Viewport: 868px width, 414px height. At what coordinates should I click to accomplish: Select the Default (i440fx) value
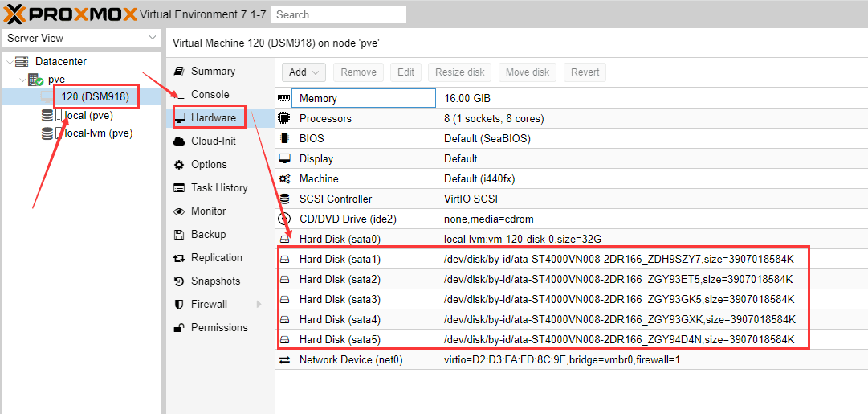[x=480, y=179]
